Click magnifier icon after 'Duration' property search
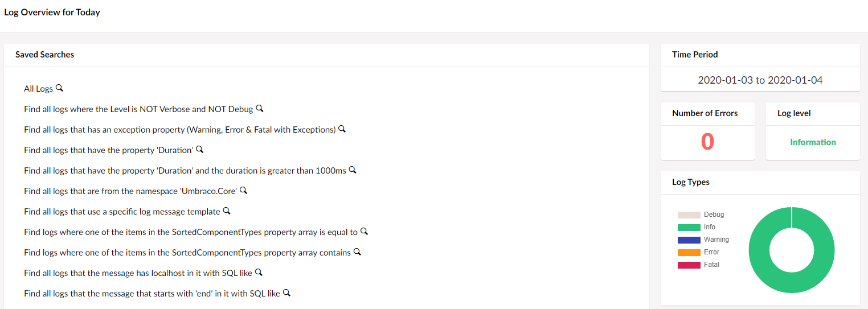868x309 pixels. (x=200, y=150)
